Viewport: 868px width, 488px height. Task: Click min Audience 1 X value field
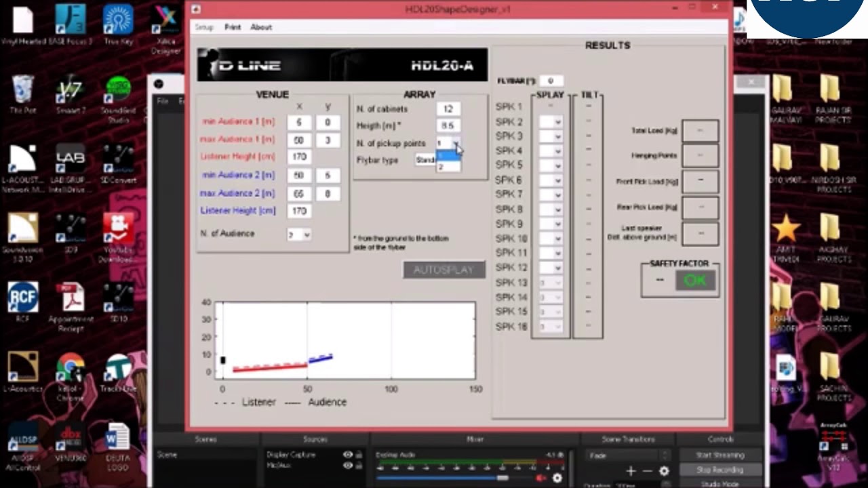(x=299, y=123)
